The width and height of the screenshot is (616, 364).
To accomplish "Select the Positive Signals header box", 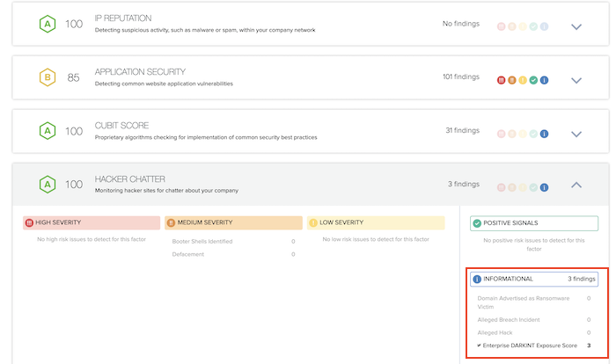I will tap(534, 223).
